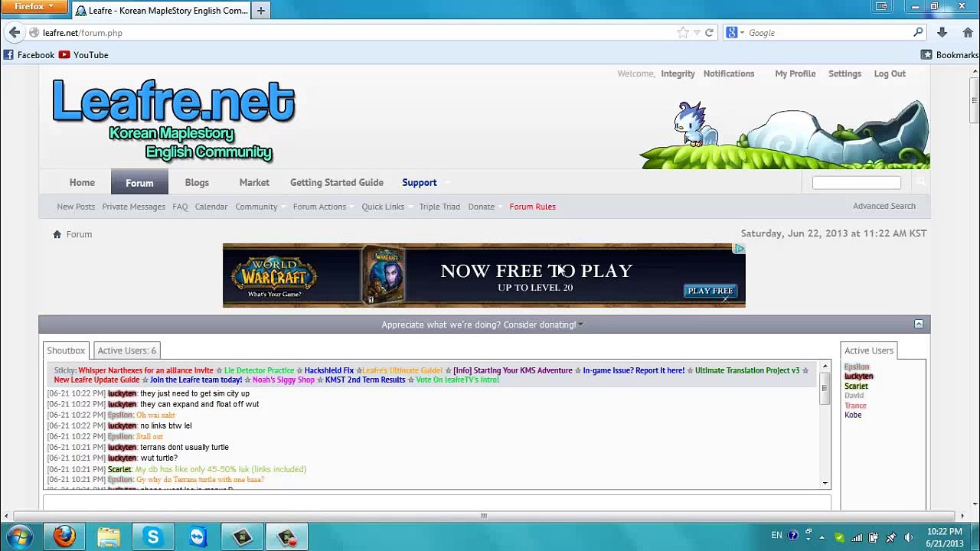Screen dimensions: 980x551
Task: Open the Market navigation tab
Action: [254, 183]
